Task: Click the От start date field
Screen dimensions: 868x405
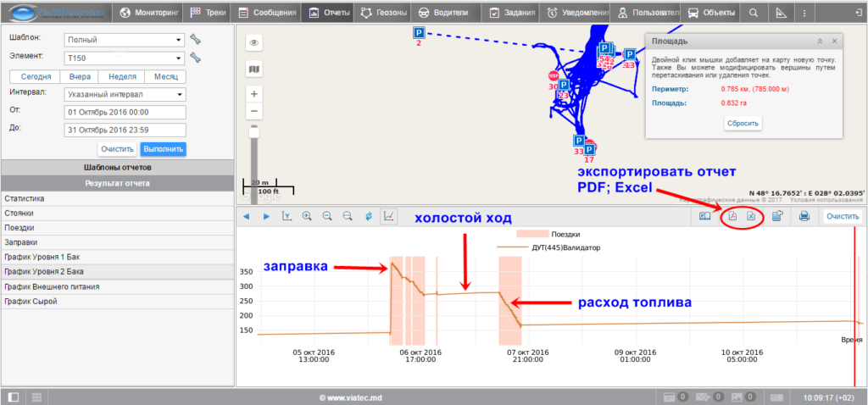Action: click(x=125, y=113)
